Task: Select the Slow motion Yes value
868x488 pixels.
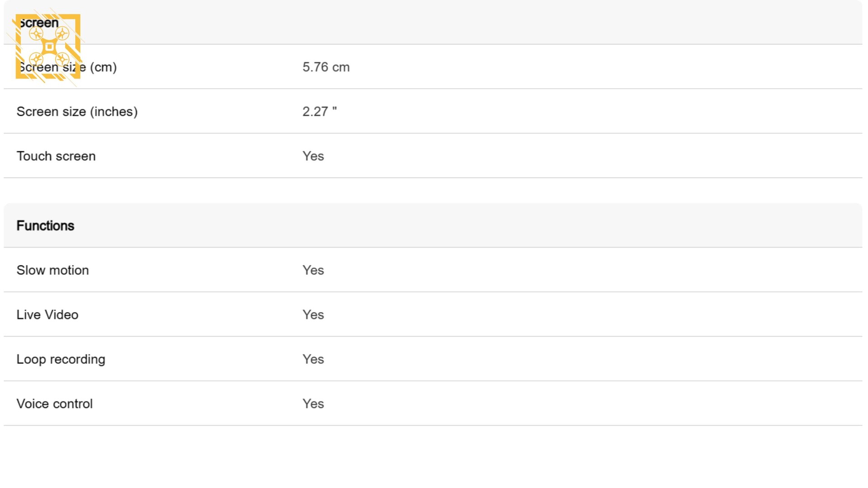Action: coord(313,270)
